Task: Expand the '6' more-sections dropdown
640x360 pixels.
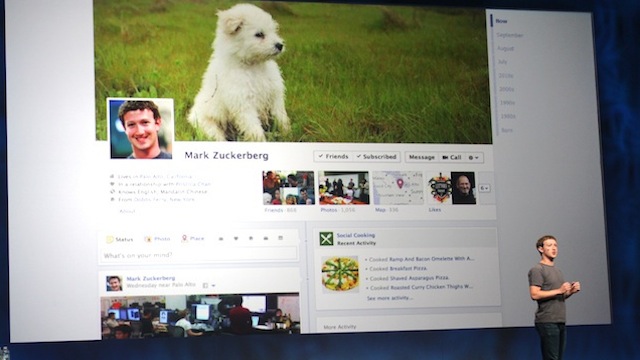Action: (x=484, y=188)
